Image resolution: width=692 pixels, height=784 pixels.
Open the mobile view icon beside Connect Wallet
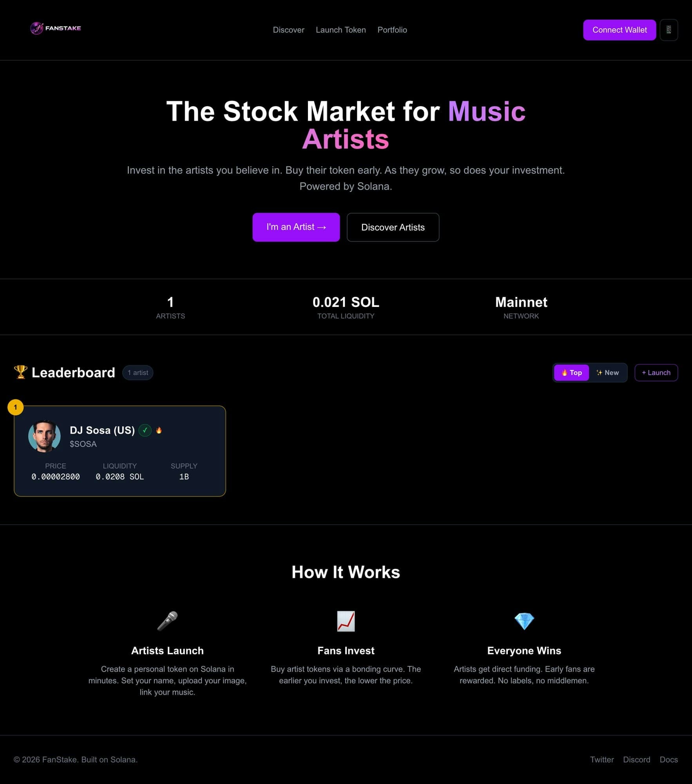[669, 30]
